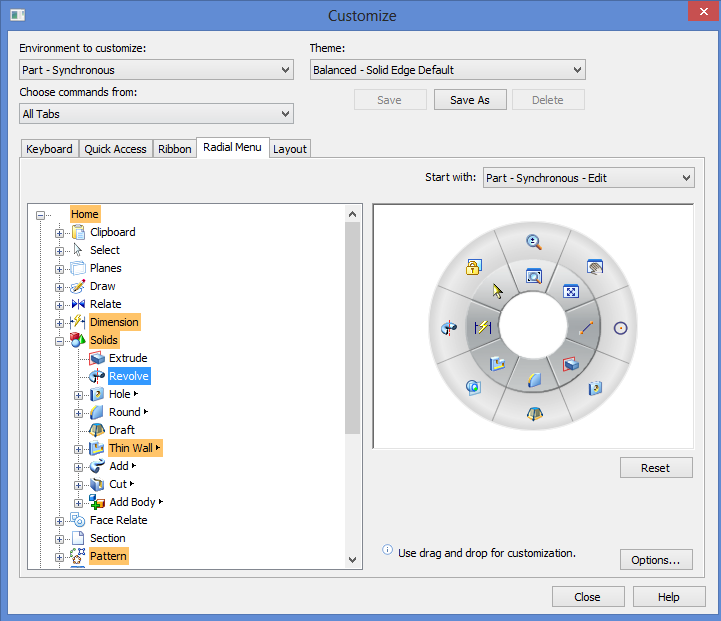The height and width of the screenshot is (621, 721).
Task: Click the Clipboard icon in the tree
Action: pos(79,232)
